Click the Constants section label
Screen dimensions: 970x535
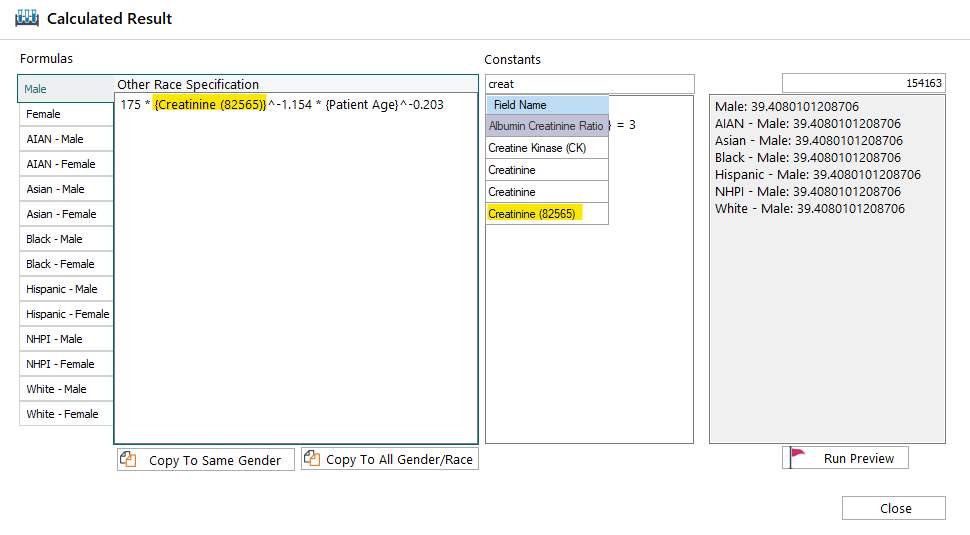tap(512, 59)
